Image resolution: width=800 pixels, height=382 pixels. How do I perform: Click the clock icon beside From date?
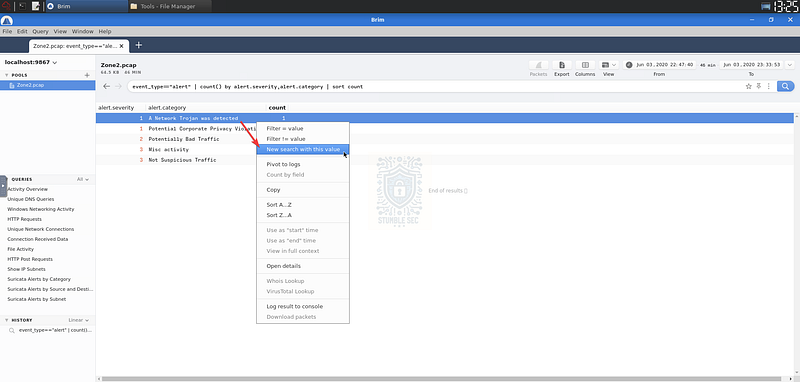[x=629, y=65]
